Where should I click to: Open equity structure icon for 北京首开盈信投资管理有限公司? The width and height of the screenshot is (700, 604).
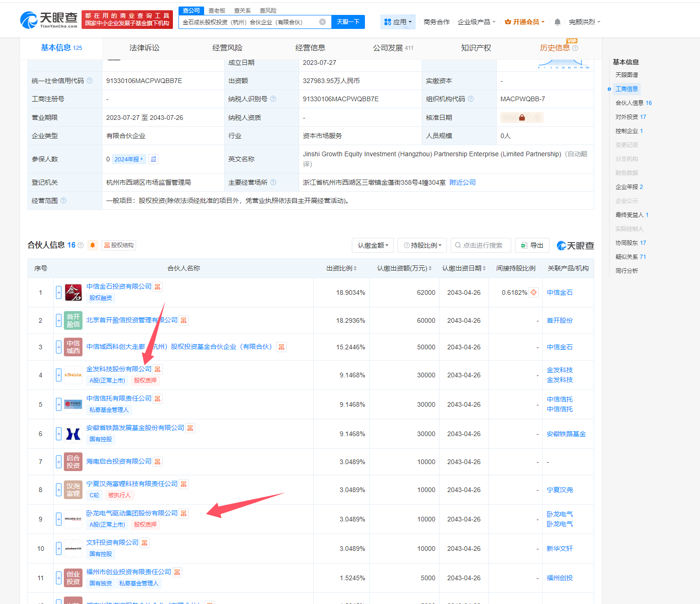[x=184, y=320]
